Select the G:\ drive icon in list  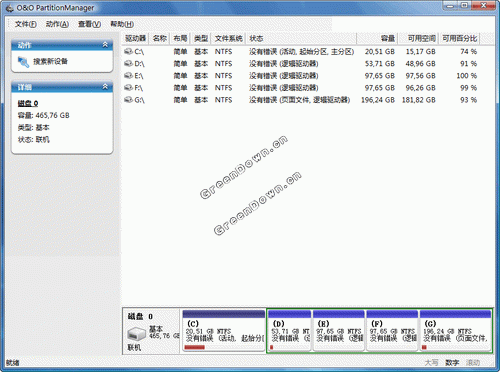tap(128, 100)
